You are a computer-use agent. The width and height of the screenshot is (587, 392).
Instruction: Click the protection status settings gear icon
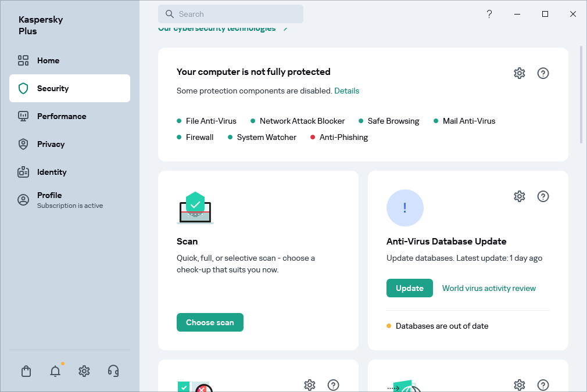520,73
